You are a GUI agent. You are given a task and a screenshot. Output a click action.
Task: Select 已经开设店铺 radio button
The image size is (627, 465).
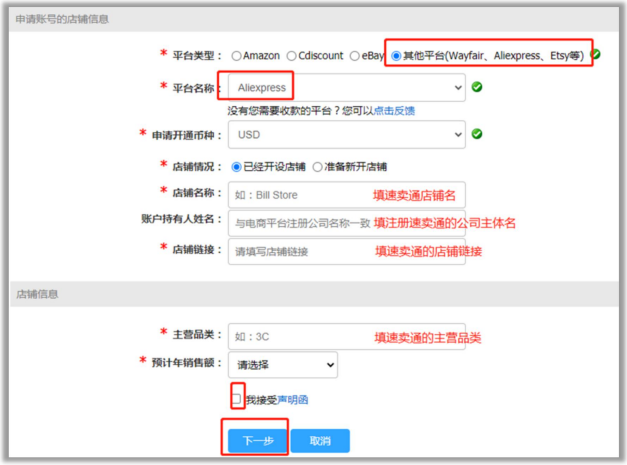pyautogui.click(x=237, y=166)
